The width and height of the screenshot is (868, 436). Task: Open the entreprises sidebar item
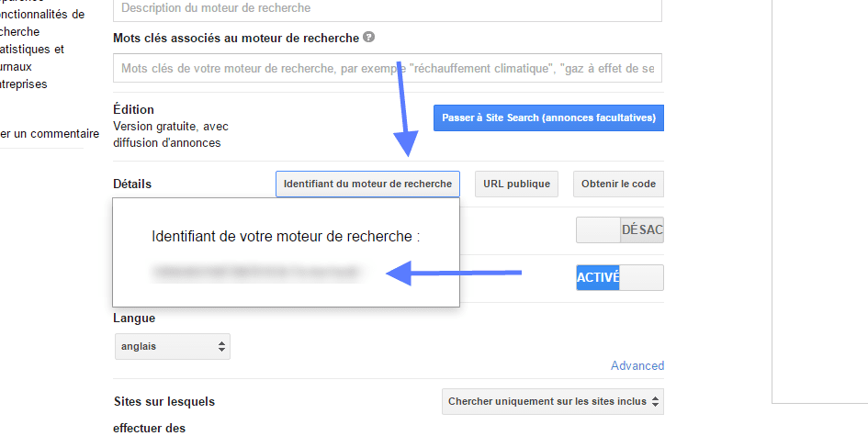(24, 84)
